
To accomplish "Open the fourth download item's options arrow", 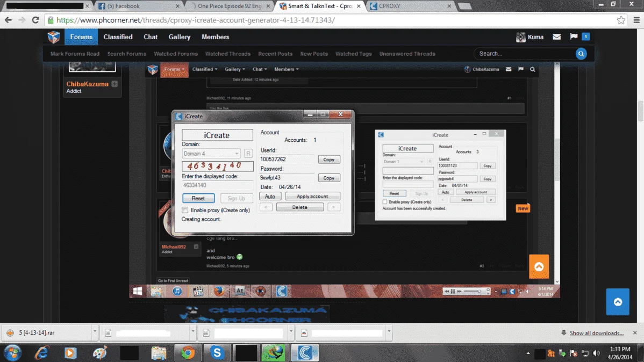I will click(x=389, y=331).
